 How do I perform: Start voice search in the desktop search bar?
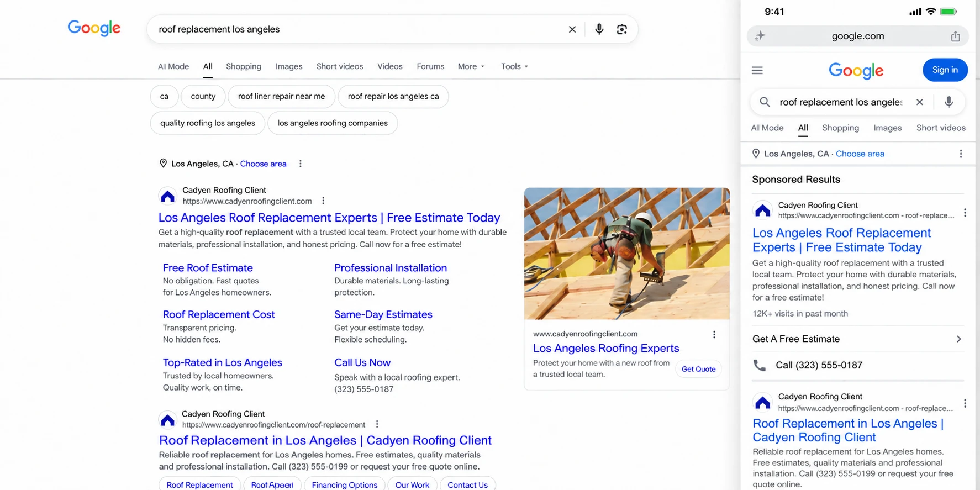click(x=599, y=29)
